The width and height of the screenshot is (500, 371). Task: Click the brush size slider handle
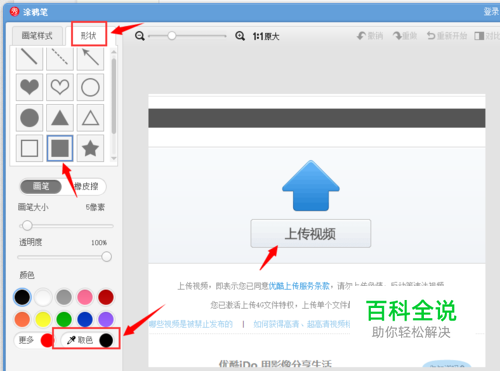pyautogui.click(x=27, y=226)
